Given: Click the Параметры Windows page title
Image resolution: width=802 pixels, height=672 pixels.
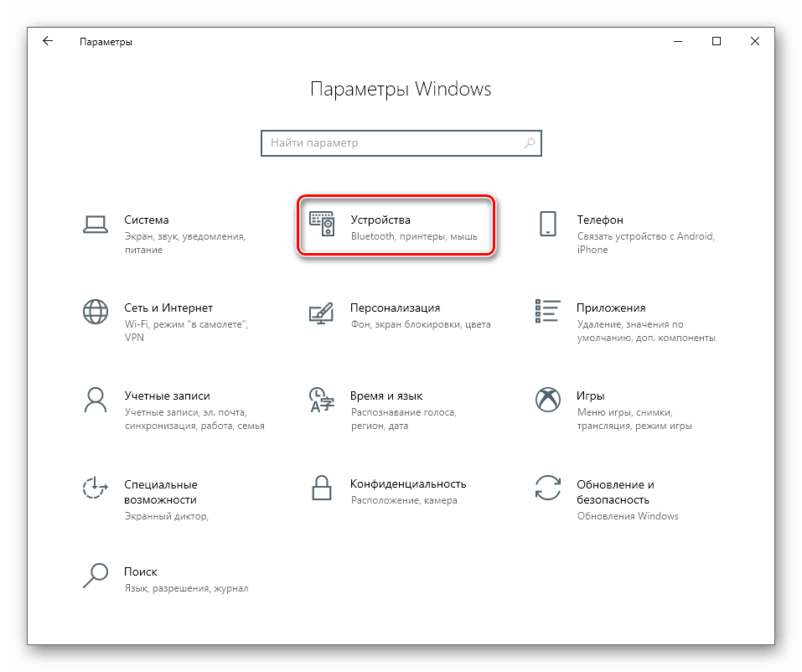Looking at the screenshot, I should pyautogui.click(x=401, y=89).
